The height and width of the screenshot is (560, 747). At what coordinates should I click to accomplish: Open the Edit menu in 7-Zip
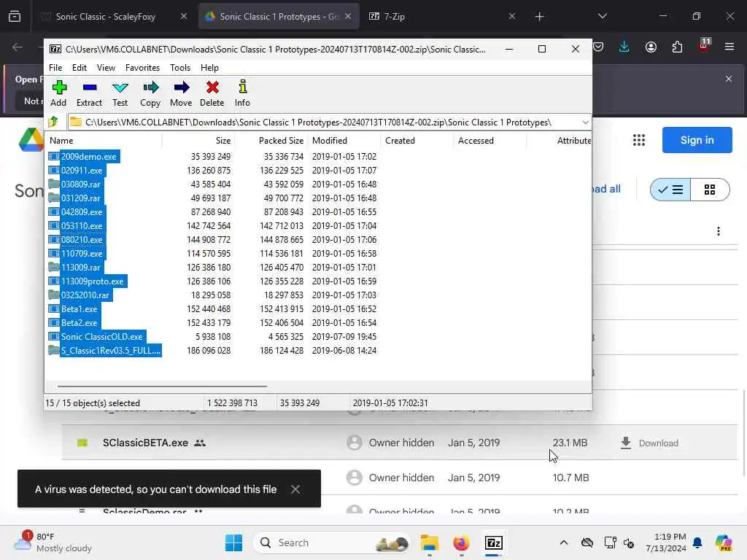[x=79, y=68]
